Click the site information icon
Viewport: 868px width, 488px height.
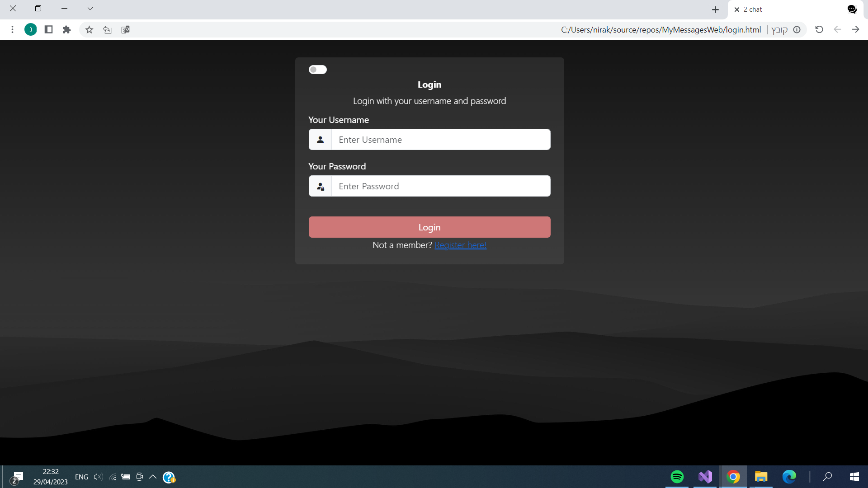click(797, 30)
